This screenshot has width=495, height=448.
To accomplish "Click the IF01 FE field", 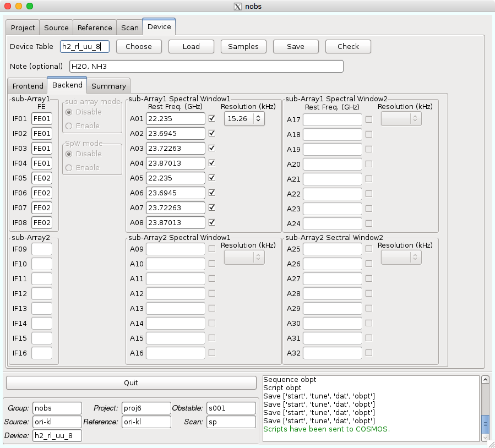I will (x=42, y=119).
